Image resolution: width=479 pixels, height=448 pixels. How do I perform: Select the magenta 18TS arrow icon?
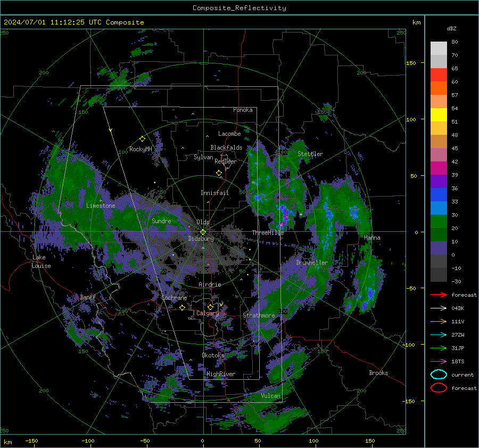pos(439,362)
